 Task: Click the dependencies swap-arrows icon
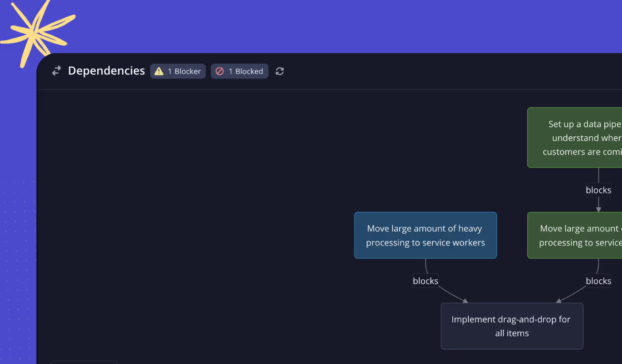(x=56, y=71)
